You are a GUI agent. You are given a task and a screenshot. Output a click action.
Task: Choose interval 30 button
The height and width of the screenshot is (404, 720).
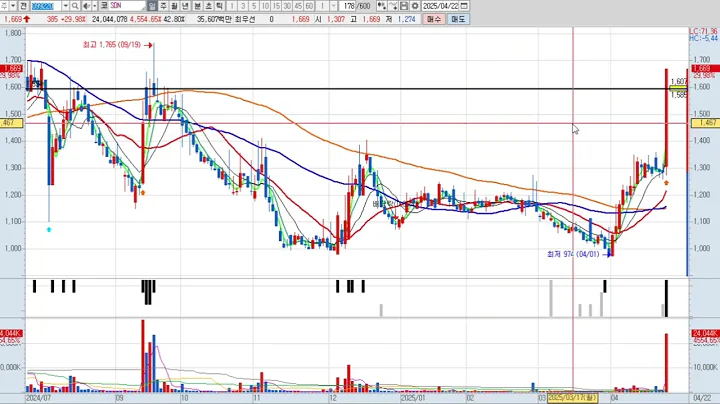[287, 6]
